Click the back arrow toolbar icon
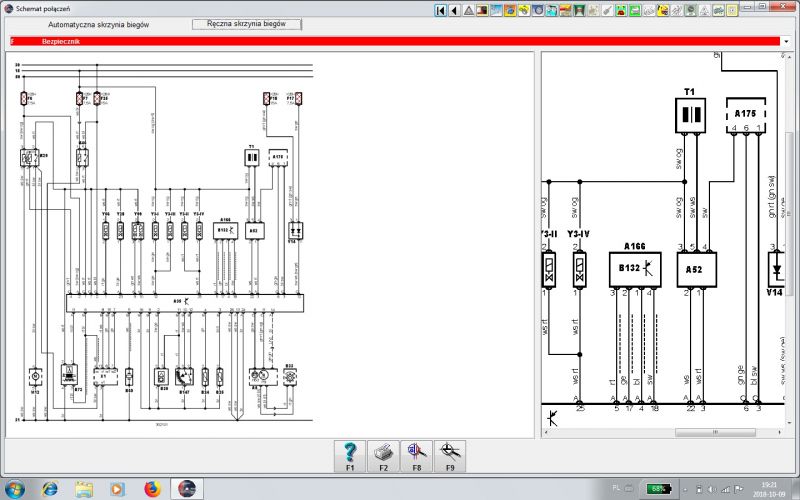Screen dimensions: 800x500 (454, 10)
